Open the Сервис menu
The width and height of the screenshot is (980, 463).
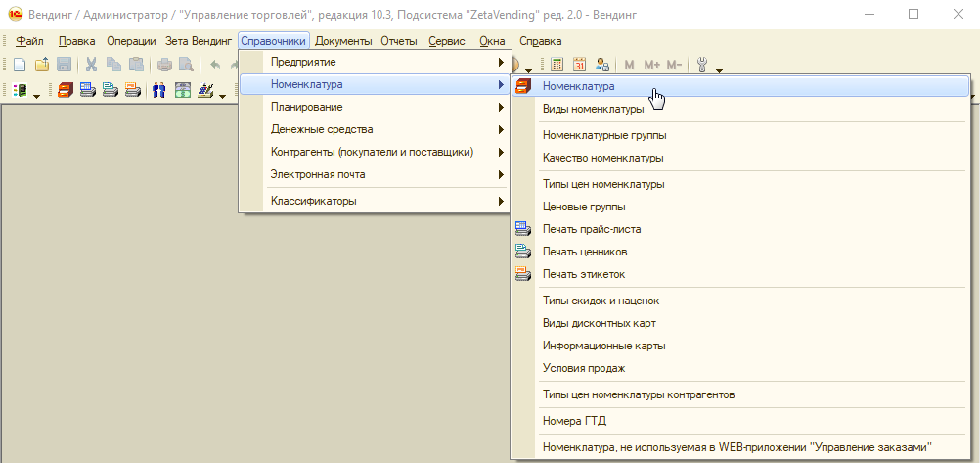tap(447, 41)
